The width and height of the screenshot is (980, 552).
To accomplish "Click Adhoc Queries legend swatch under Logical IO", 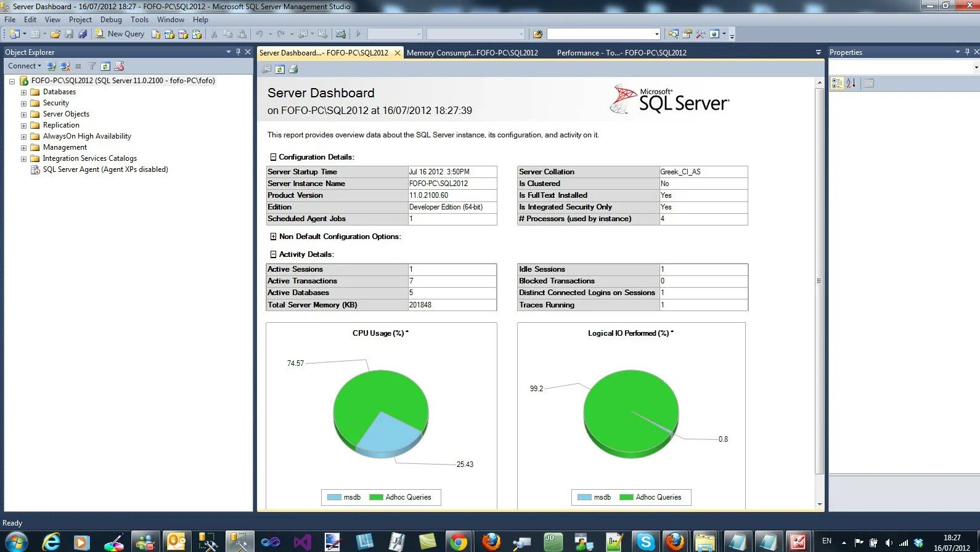I will pyautogui.click(x=626, y=497).
